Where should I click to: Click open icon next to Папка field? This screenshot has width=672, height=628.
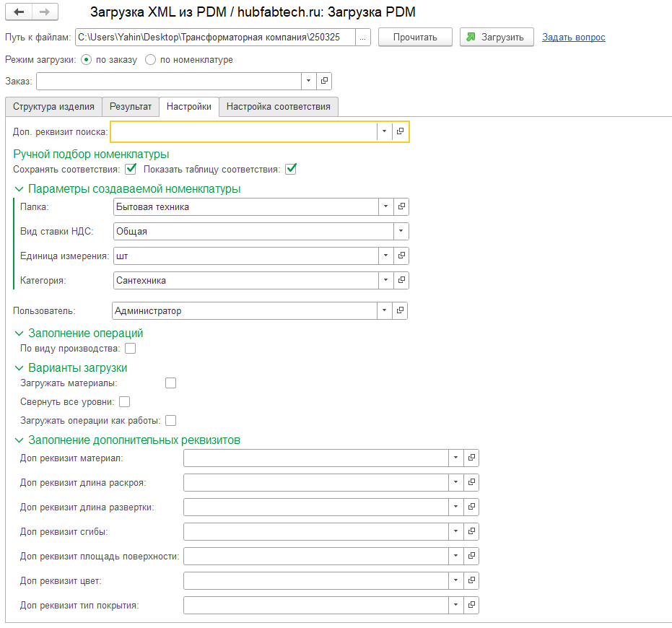click(x=401, y=207)
